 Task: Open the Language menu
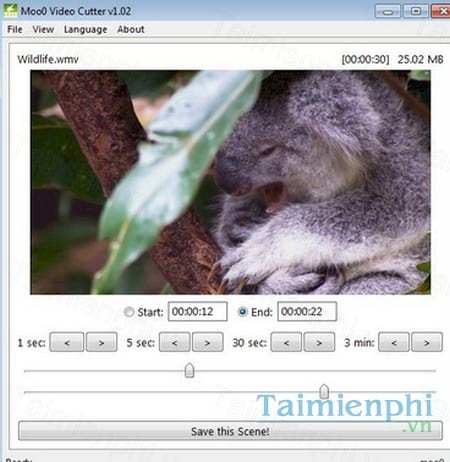[x=85, y=29]
